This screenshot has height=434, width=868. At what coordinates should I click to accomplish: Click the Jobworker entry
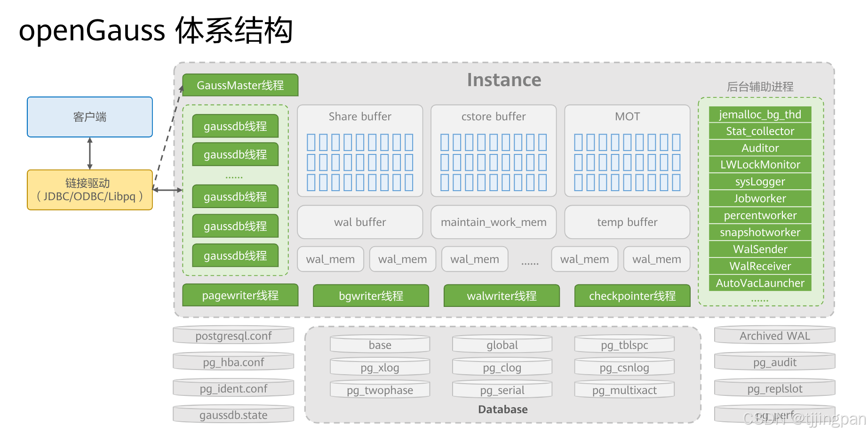pyautogui.click(x=760, y=199)
